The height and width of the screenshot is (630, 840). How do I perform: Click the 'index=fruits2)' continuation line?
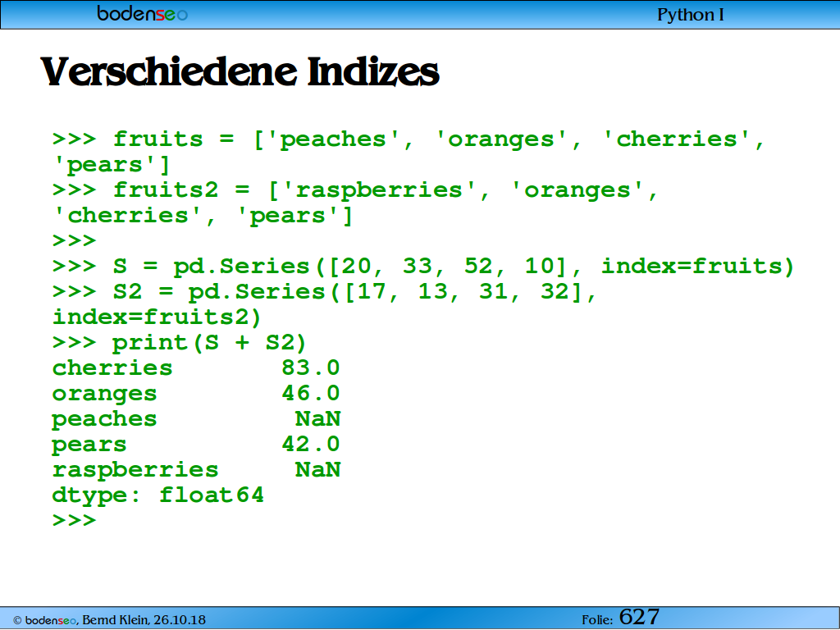click(157, 317)
